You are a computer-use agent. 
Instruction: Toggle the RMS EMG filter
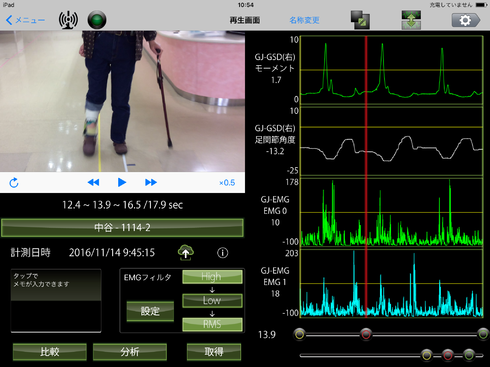[x=212, y=324]
